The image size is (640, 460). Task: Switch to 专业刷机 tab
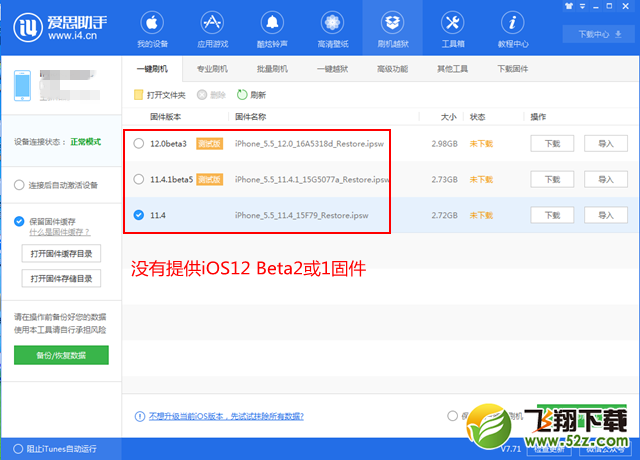pos(212,69)
